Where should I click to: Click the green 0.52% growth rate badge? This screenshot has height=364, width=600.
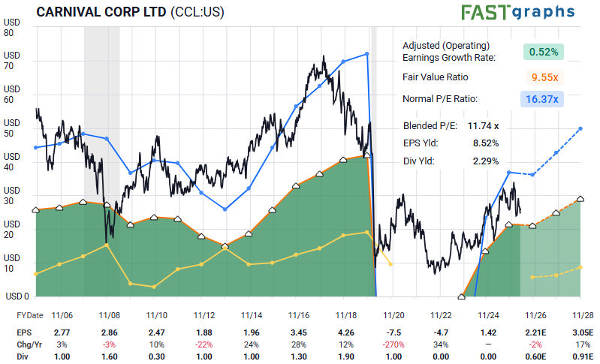click(544, 52)
